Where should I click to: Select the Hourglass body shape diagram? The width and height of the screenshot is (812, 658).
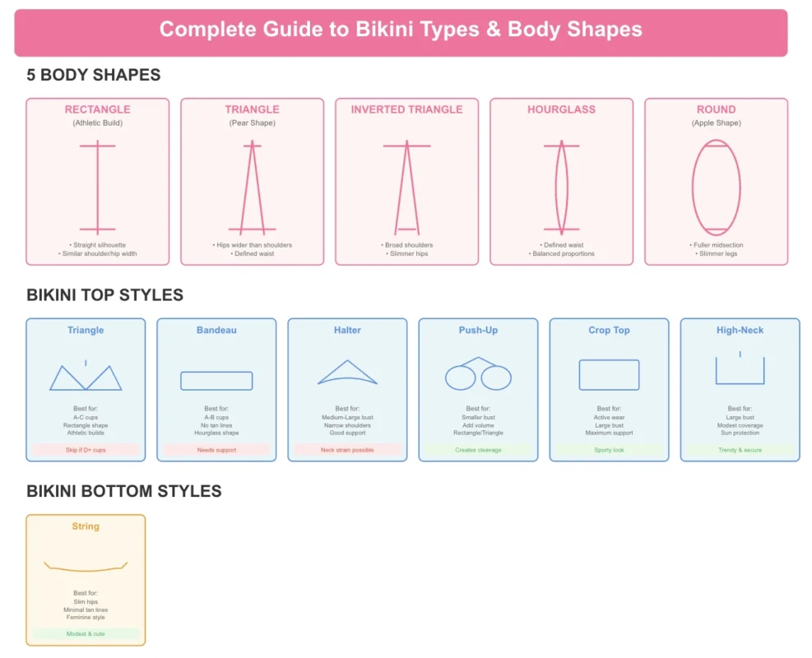click(x=561, y=188)
